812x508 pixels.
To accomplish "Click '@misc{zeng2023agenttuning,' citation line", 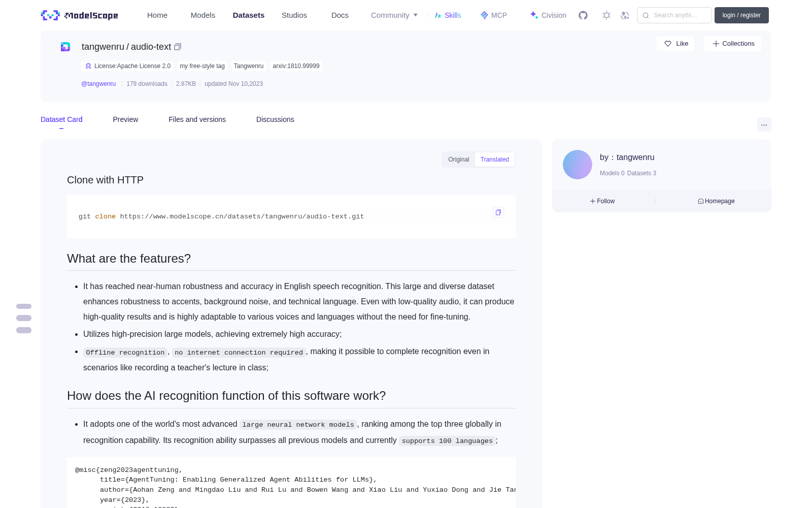I will point(129,470).
